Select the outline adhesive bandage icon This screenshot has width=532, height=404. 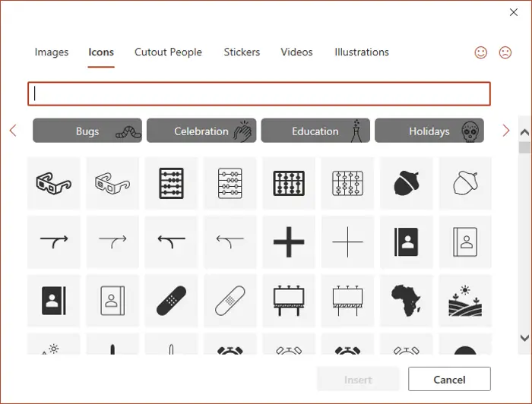coord(230,301)
